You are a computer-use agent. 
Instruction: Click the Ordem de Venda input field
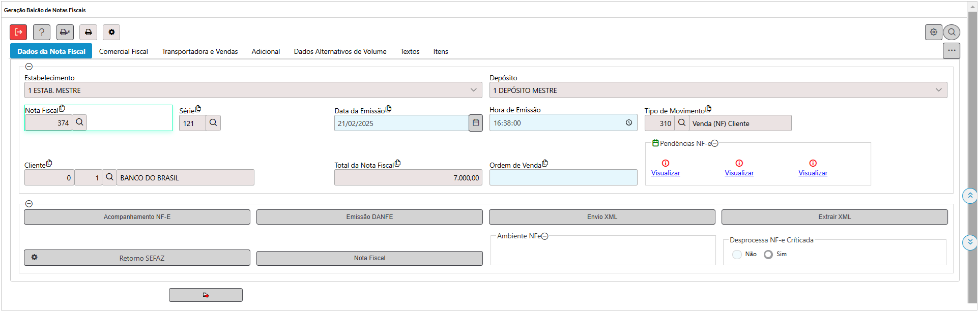[563, 177]
